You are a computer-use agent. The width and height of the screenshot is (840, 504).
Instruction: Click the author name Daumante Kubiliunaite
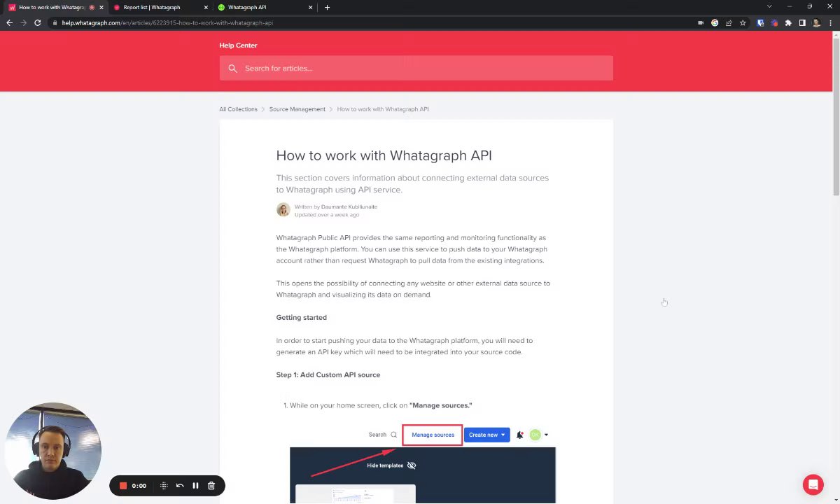pyautogui.click(x=349, y=207)
